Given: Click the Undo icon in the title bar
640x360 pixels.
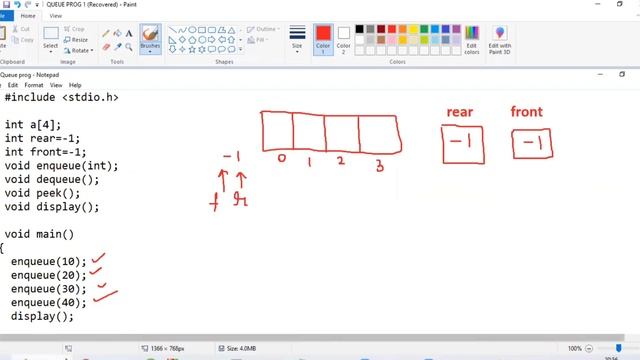Looking at the screenshot, I should [x=18, y=4].
